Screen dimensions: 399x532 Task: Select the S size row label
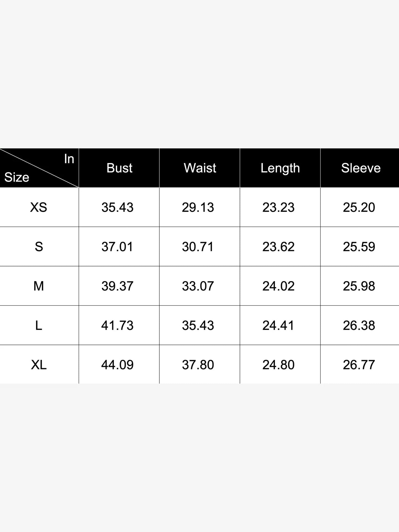point(39,247)
